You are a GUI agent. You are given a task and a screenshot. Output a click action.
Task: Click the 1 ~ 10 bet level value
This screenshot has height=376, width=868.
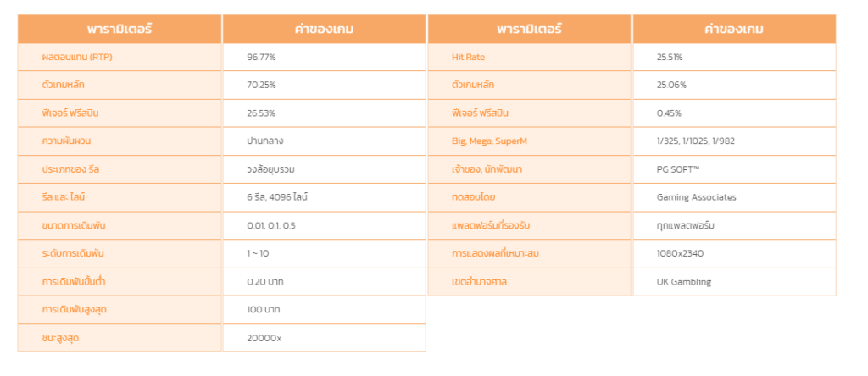[x=258, y=253]
